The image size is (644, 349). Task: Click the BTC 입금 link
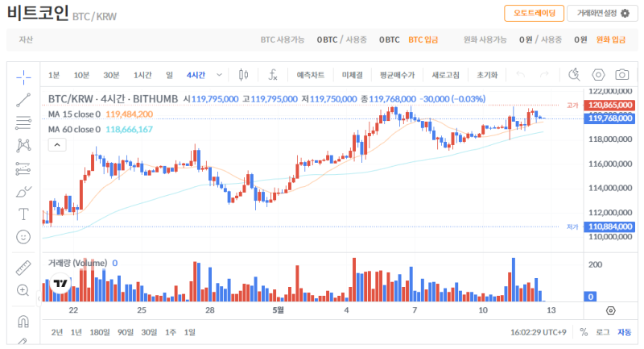[423, 39]
